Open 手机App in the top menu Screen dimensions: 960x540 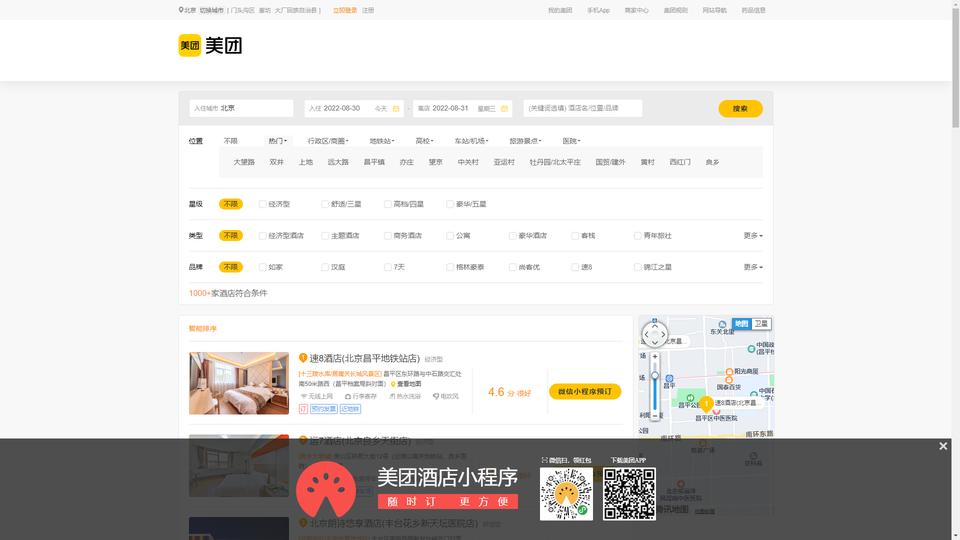tap(598, 10)
